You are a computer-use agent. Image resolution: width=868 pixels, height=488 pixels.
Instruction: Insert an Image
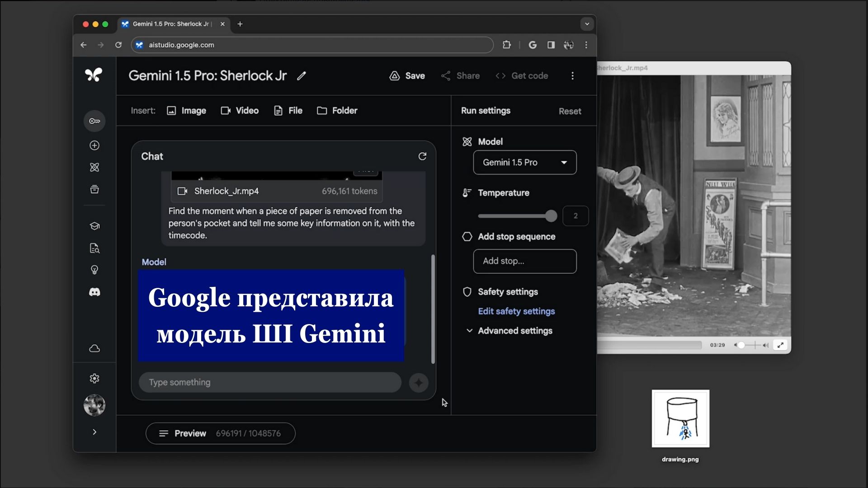click(x=186, y=111)
